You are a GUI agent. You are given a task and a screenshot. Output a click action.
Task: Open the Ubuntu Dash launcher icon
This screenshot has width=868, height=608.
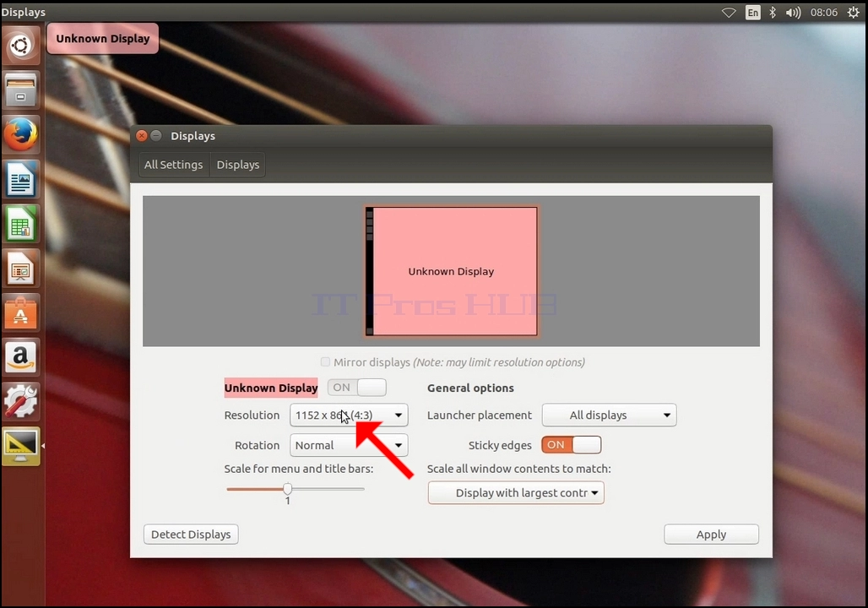[x=20, y=46]
